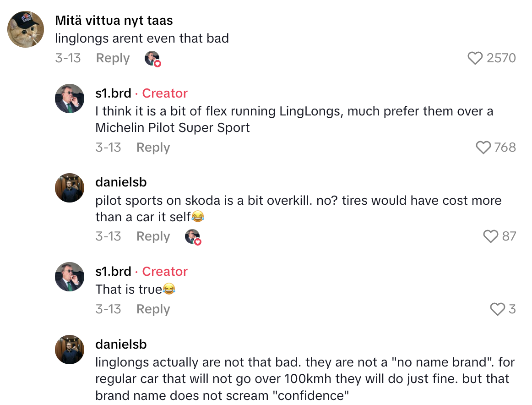Open danielsb username on the pilot sports comment
532x405 pixels.
click(121, 182)
